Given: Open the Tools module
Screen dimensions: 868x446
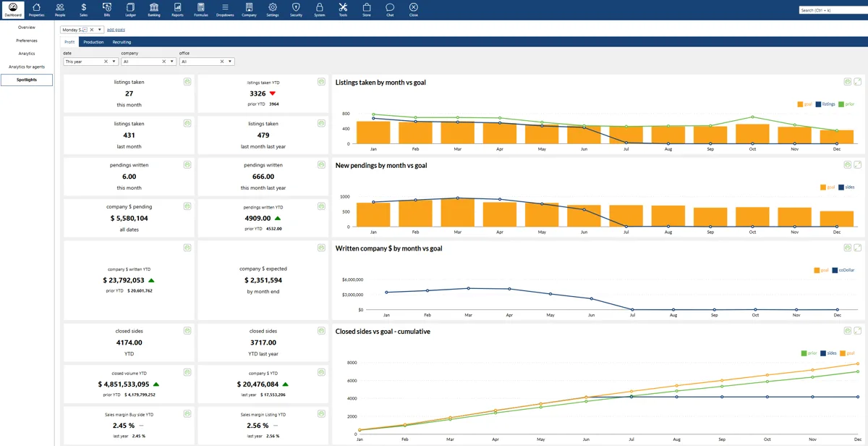Looking at the screenshot, I should click(343, 9).
